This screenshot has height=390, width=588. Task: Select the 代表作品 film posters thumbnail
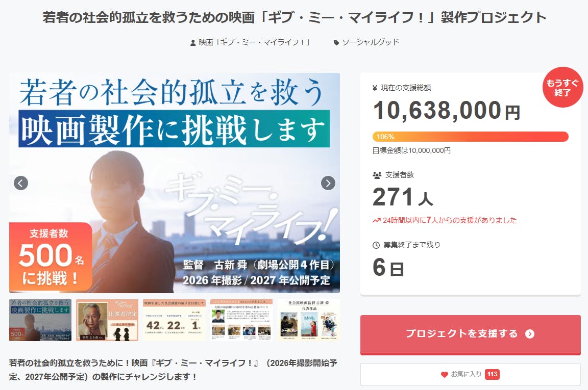tap(308, 320)
